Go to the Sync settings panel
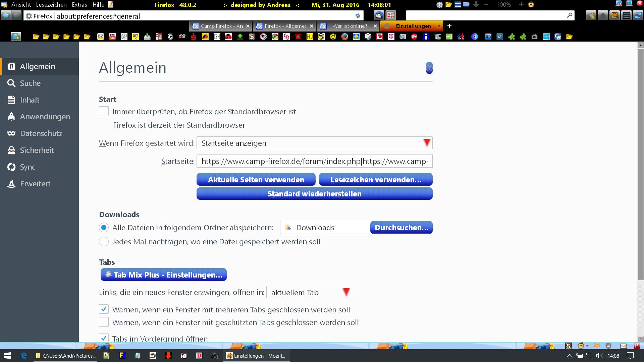This screenshot has width=644, height=362. pyautogui.click(x=28, y=167)
